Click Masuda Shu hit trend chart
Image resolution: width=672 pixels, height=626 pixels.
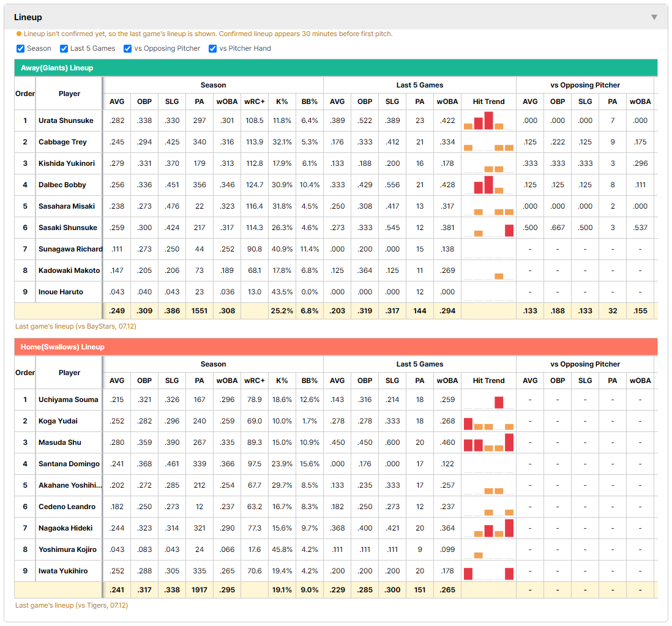point(488,442)
